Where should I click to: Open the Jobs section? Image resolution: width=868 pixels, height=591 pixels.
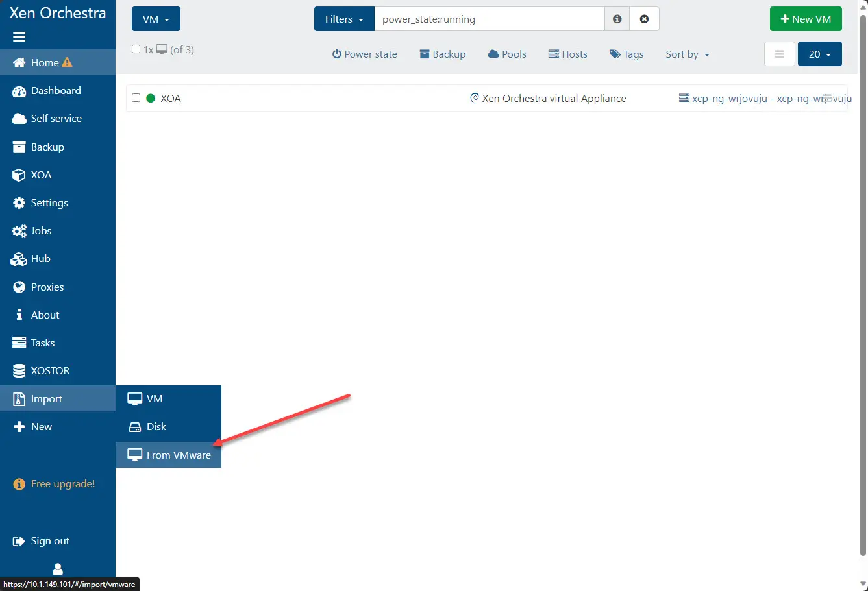(x=58, y=230)
